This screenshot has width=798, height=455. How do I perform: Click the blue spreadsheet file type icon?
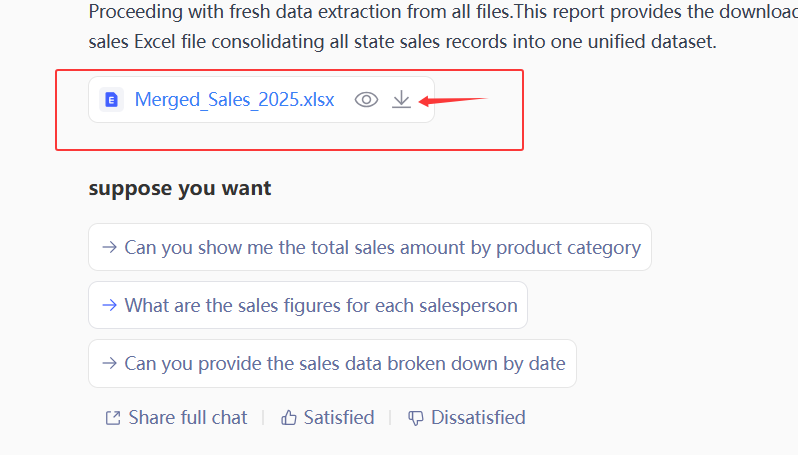pyautogui.click(x=112, y=100)
